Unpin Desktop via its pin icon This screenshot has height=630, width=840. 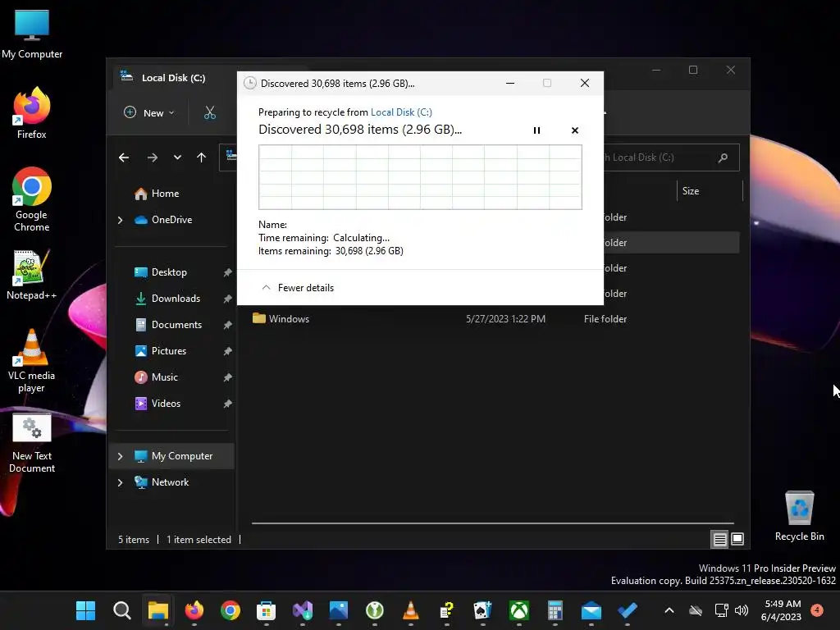tap(228, 272)
